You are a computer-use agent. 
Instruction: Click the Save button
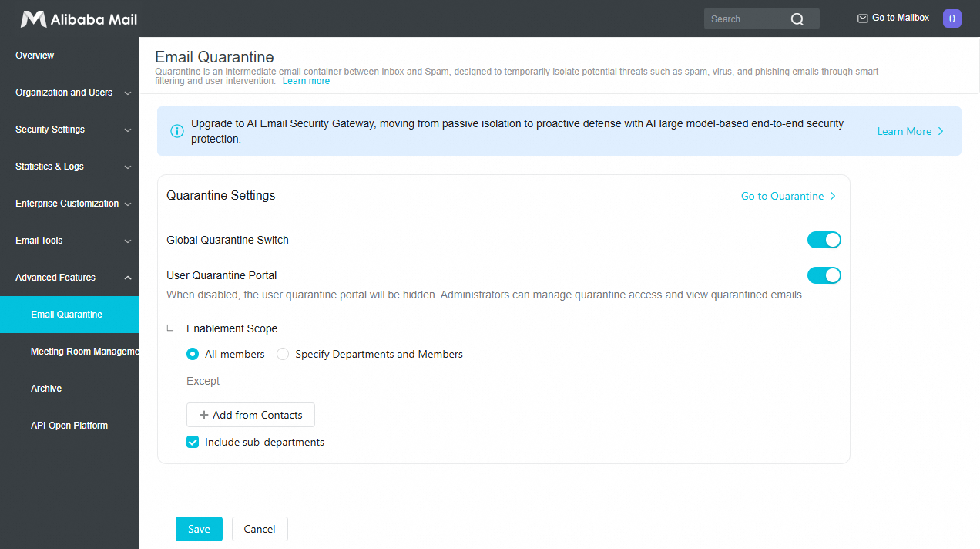(199, 529)
